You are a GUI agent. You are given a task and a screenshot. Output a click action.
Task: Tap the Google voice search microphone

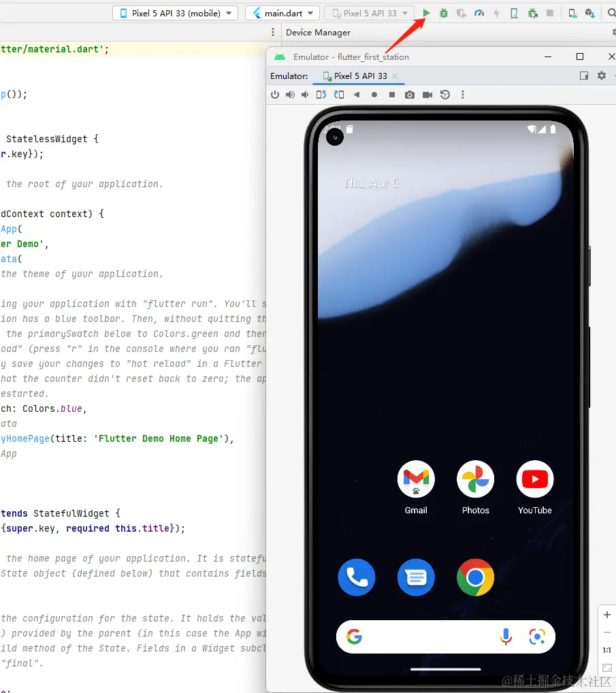pyautogui.click(x=506, y=637)
